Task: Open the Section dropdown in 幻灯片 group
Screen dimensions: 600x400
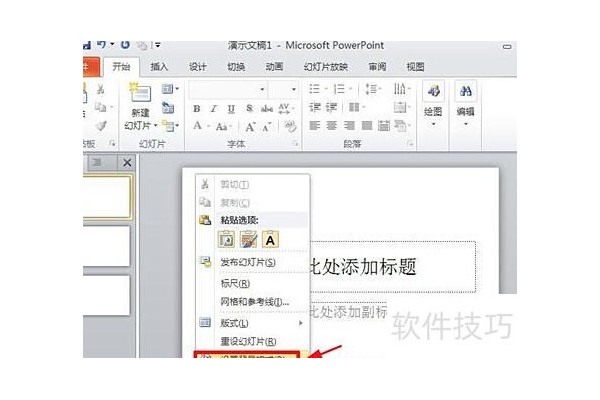Action: [170, 126]
